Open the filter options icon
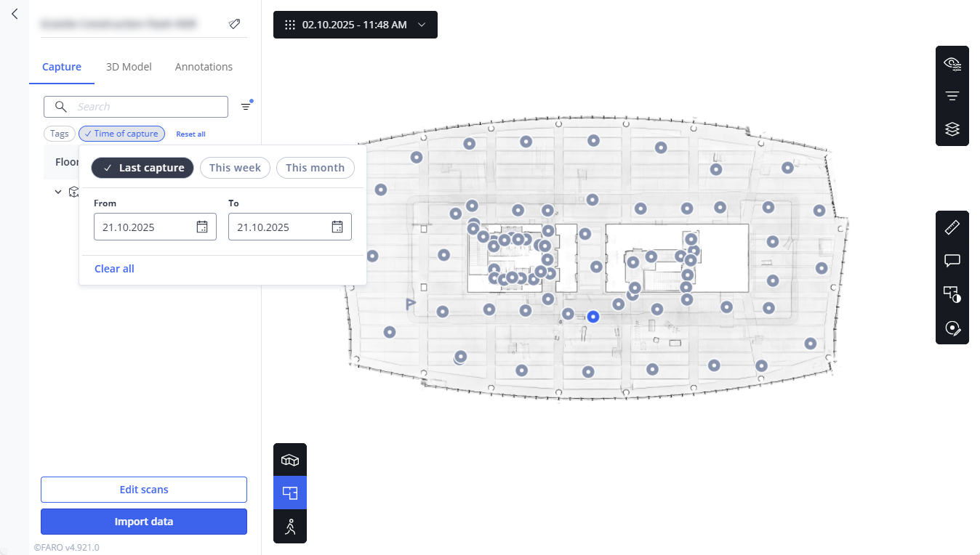The width and height of the screenshot is (980, 555). [x=246, y=106]
